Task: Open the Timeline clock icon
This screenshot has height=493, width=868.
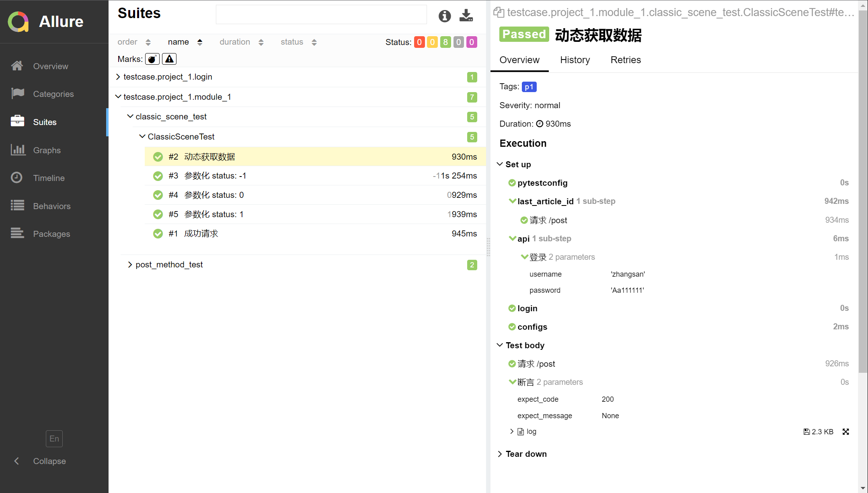Action: (17, 178)
